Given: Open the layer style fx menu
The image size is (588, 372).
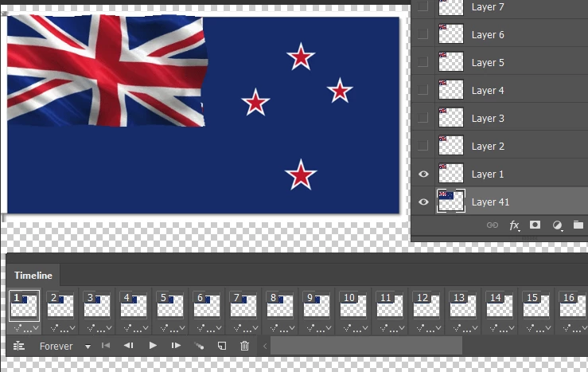Looking at the screenshot, I should (515, 225).
